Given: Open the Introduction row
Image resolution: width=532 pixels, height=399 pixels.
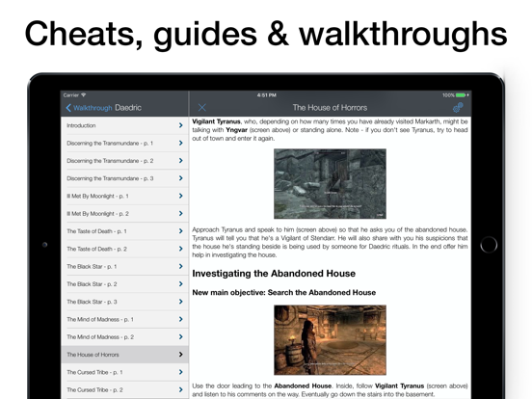Looking at the screenshot, I should click(x=125, y=125).
